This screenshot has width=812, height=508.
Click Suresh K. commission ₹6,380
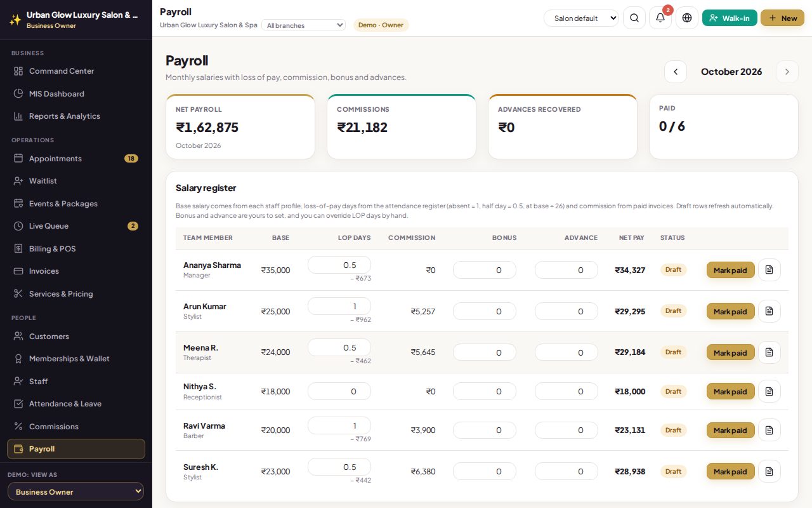(x=423, y=471)
